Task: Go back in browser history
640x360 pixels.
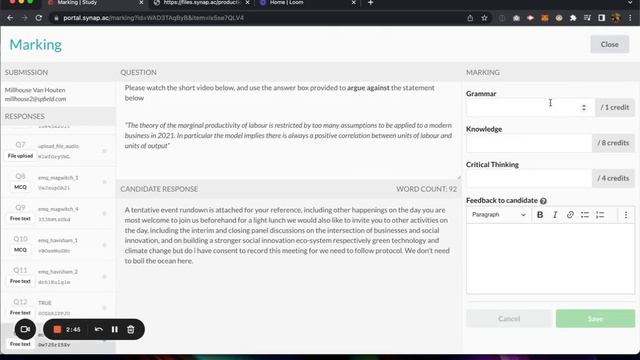Action: (10, 18)
